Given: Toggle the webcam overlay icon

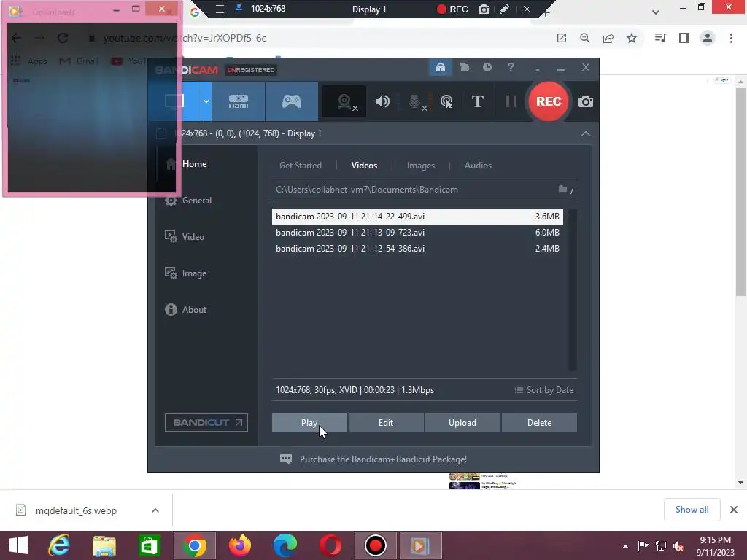Looking at the screenshot, I should point(344,101).
